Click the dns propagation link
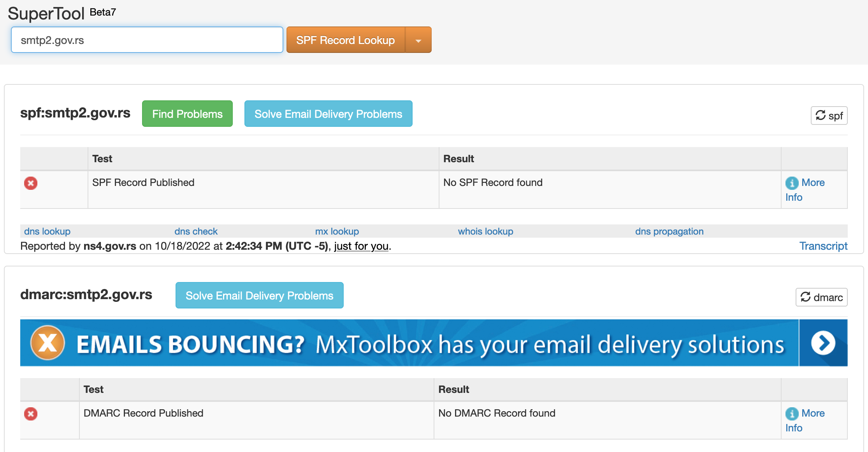This screenshot has height=452, width=868. tap(669, 231)
